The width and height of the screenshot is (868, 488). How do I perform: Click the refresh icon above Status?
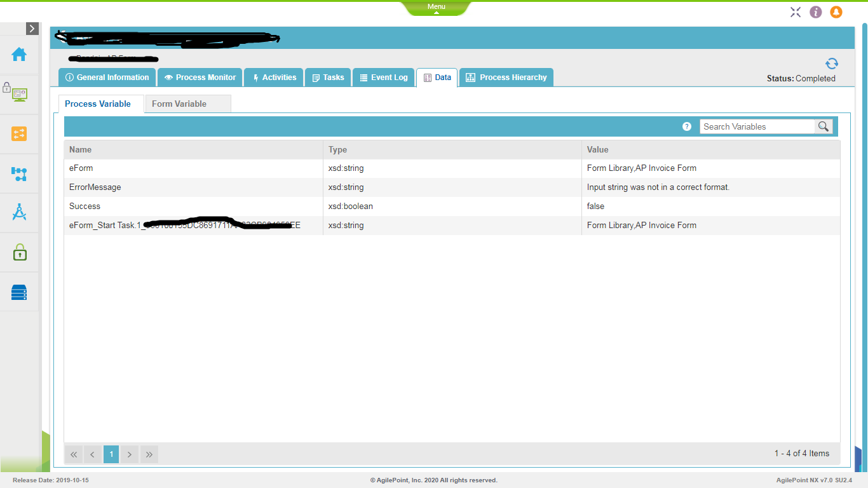[831, 64]
